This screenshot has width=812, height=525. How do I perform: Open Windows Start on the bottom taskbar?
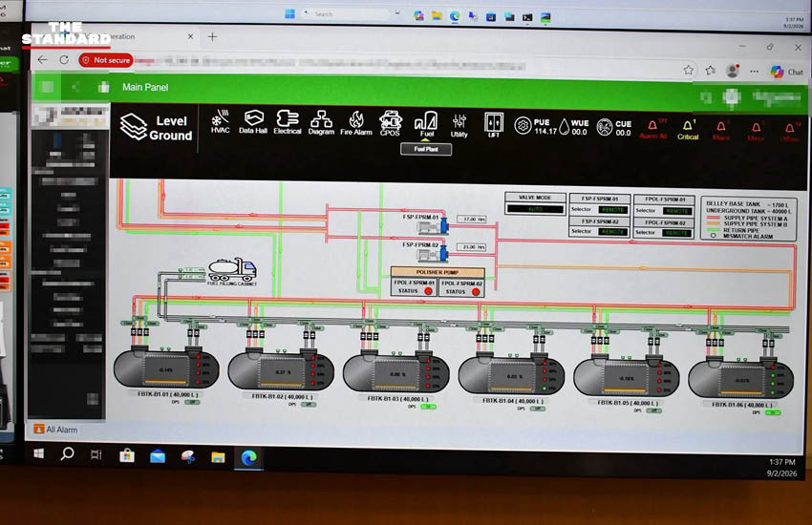(x=38, y=453)
